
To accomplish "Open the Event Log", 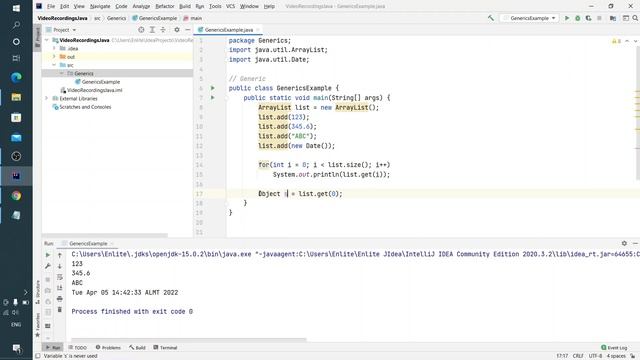I will [614, 347].
